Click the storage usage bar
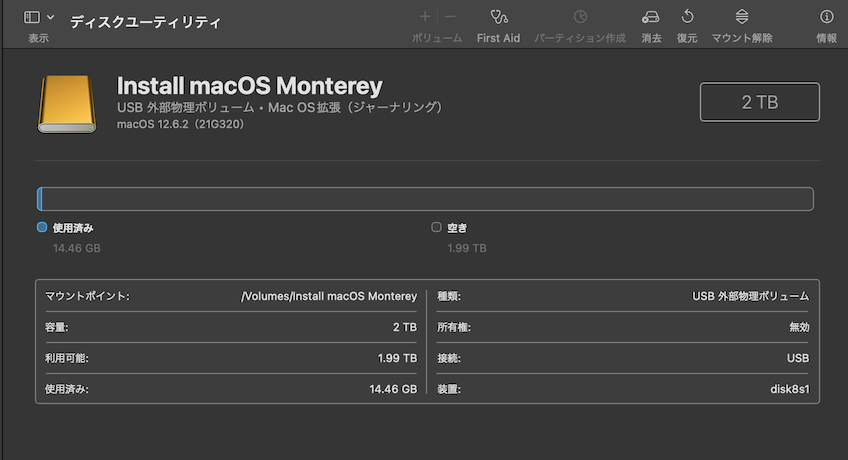Image resolution: width=848 pixels, height=460 pixels. (x=425, y=199)
